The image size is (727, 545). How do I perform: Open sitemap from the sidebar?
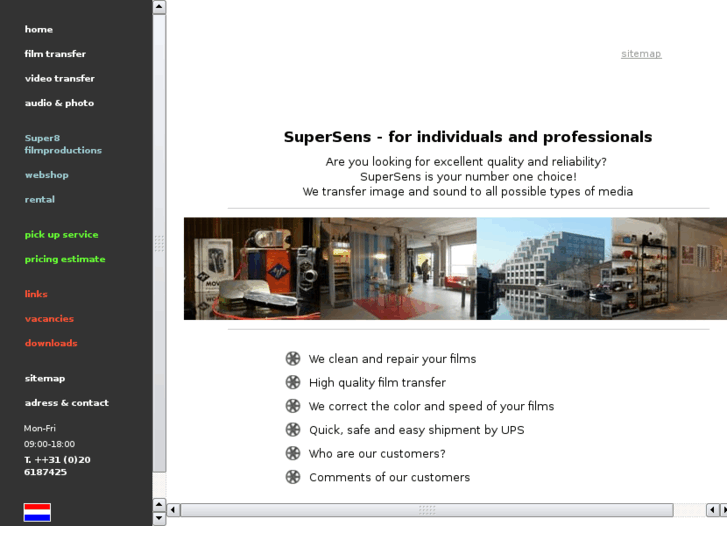[45, 378]
